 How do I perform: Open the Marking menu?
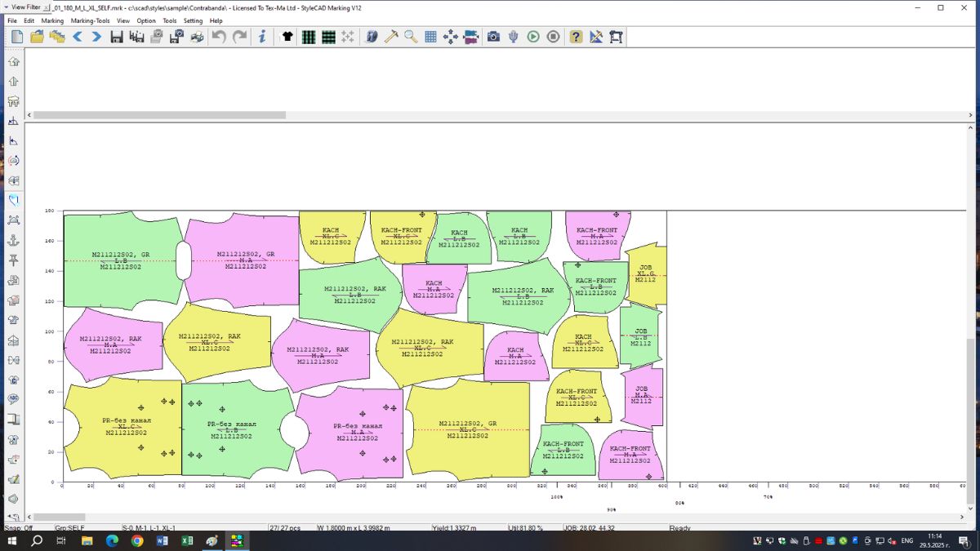tap(52, 20)
